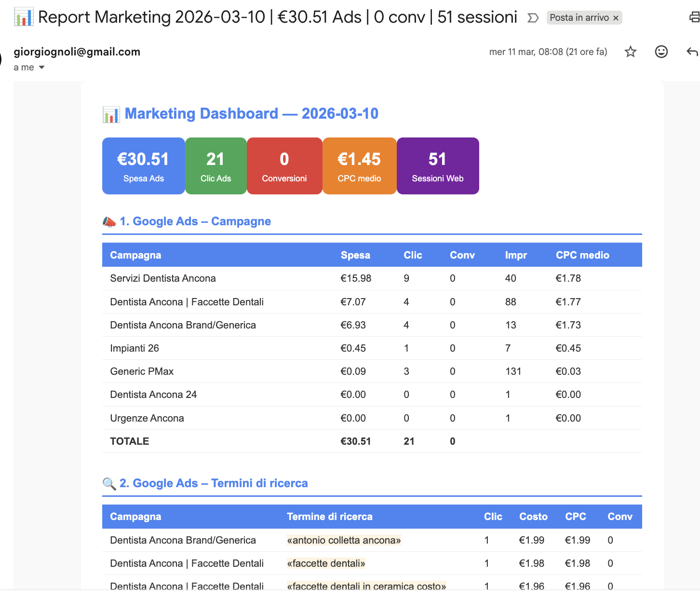
Task: Expand recipient details next to 'a me'
Action: pyautogui.click(x=41, y=68)
